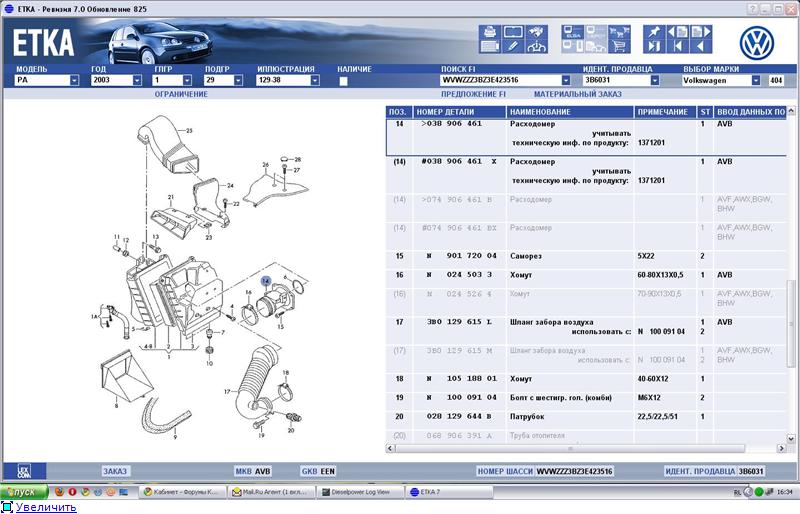The height and width of the screenshot is (514, 800).
Task: Launch ELSA via its toolbar icon
Action: pyautogui.click(x=573, y=32)
